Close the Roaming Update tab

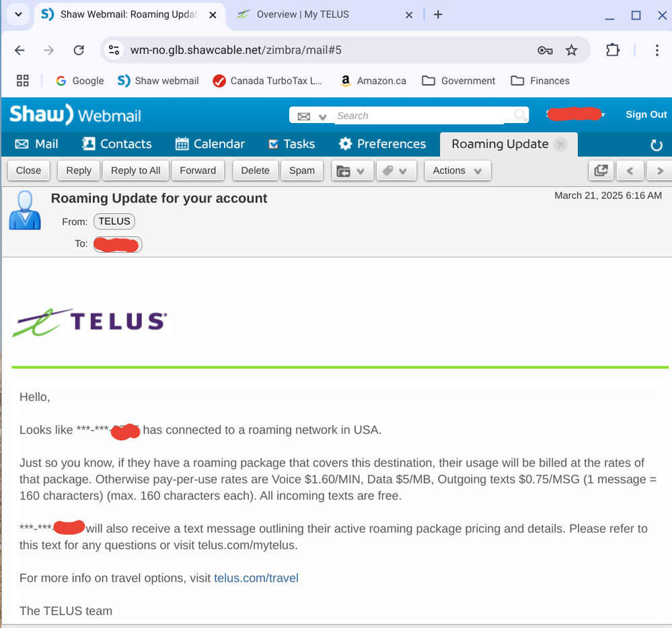562,144
